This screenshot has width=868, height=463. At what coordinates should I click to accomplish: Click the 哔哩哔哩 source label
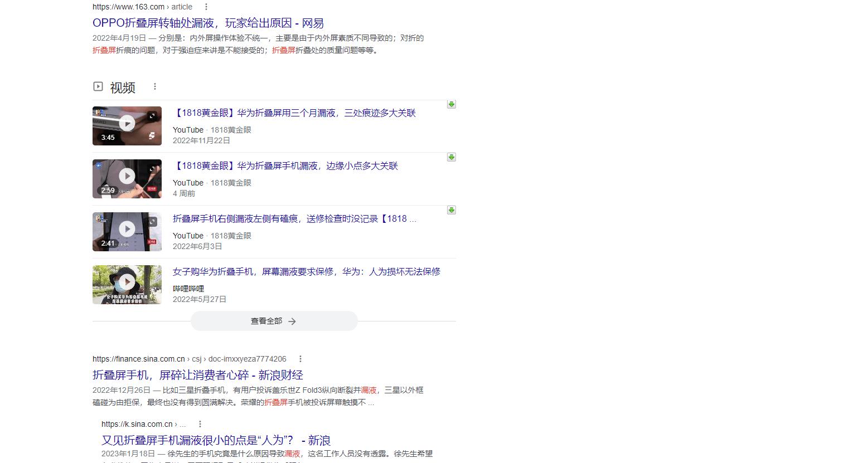tap(188, 288)
